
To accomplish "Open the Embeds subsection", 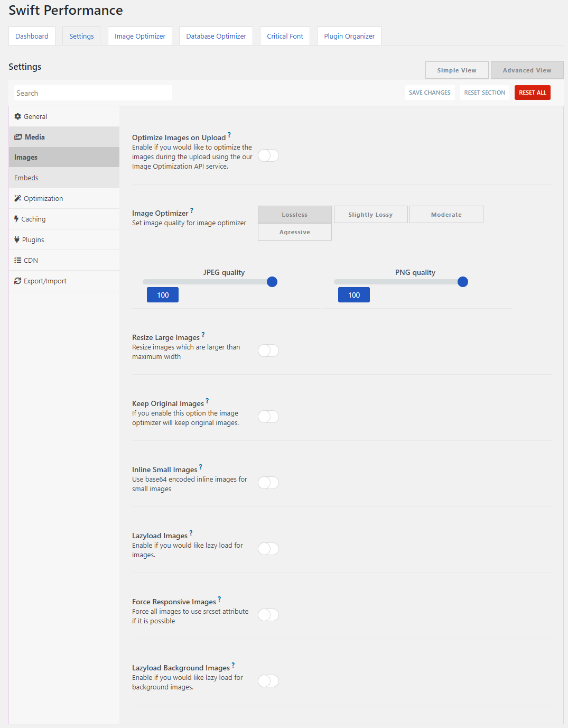I will coord(64,178).
